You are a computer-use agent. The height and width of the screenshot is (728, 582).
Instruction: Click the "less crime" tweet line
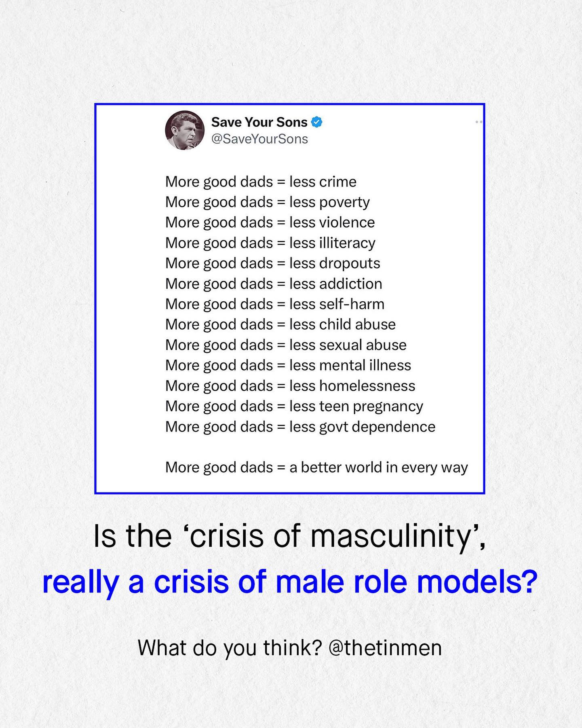click(x=261, y=182)
